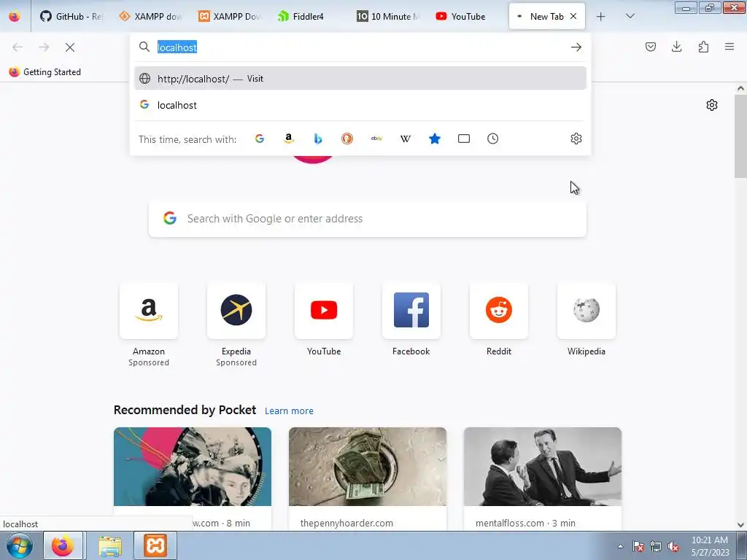
Task: Click the Firefox View icon in tab strip
Action: point(15,16)
